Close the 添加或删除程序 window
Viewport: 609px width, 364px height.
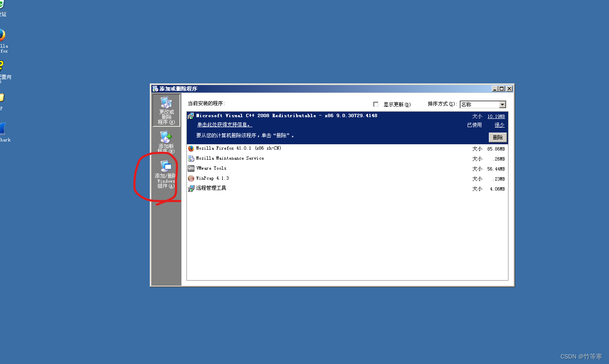point(509,89)
